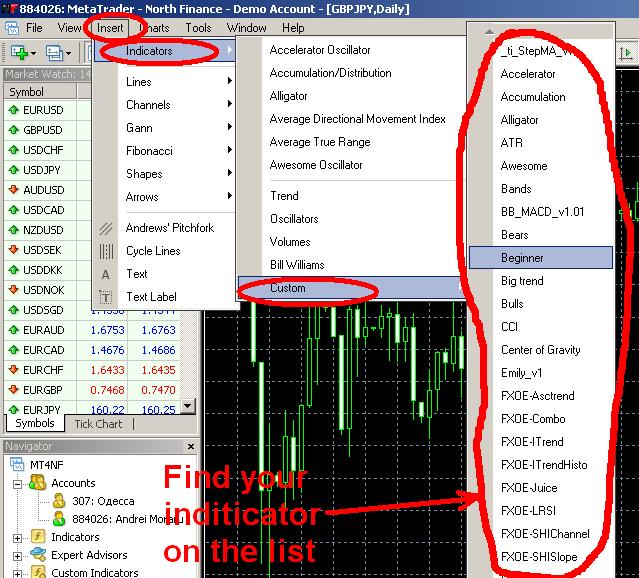Select Emily_v1 custom indicator
This screenshot has height=578, width=639.
point(521,373)
